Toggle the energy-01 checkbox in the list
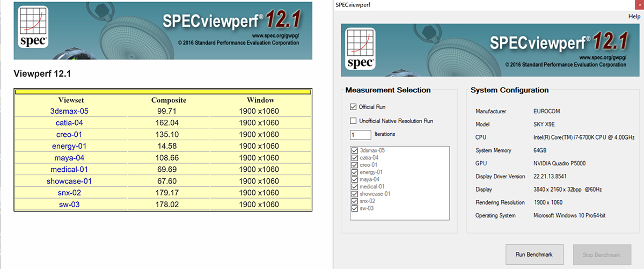This screenshot has height=269, width=644. coord(354,172)
